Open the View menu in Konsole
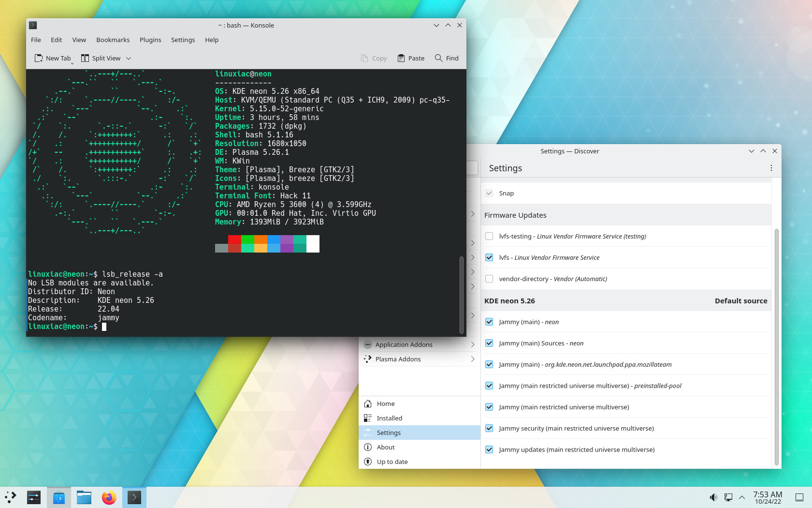812x508 pixels. coord(79,40)
